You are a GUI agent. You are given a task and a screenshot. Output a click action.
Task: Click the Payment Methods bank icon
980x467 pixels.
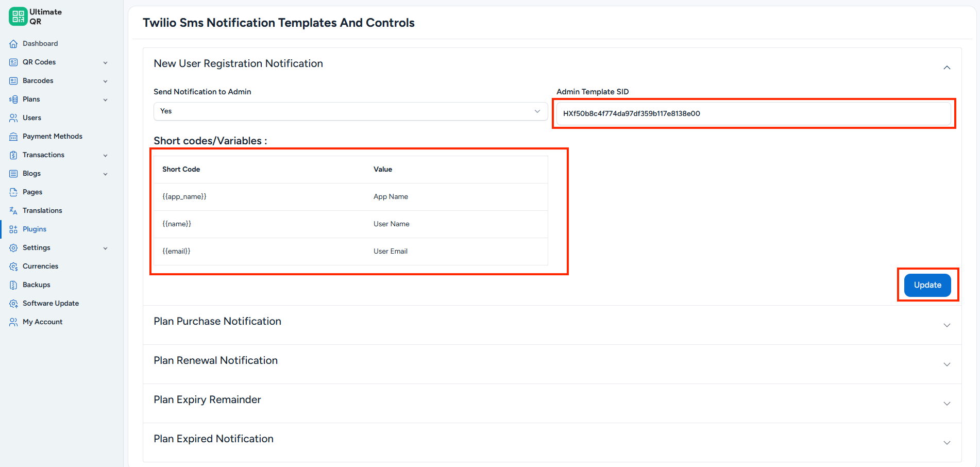pyautogui.click(x=13, y=137)
